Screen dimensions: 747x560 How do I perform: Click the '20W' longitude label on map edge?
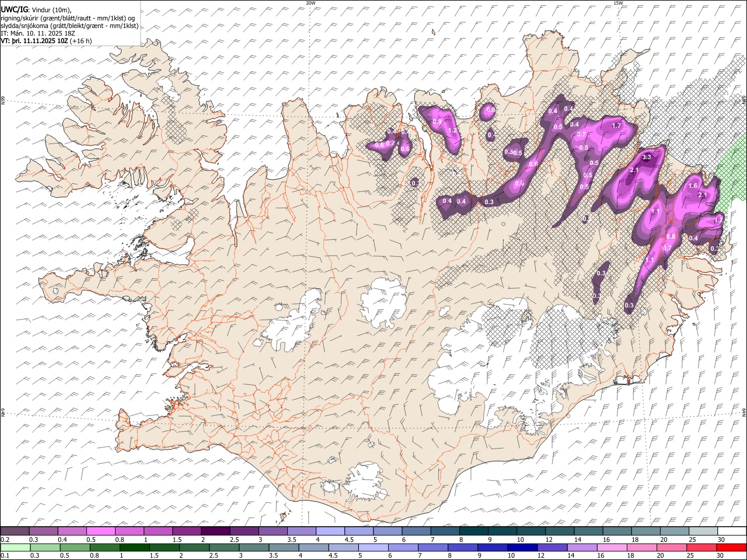click(310, 2)
